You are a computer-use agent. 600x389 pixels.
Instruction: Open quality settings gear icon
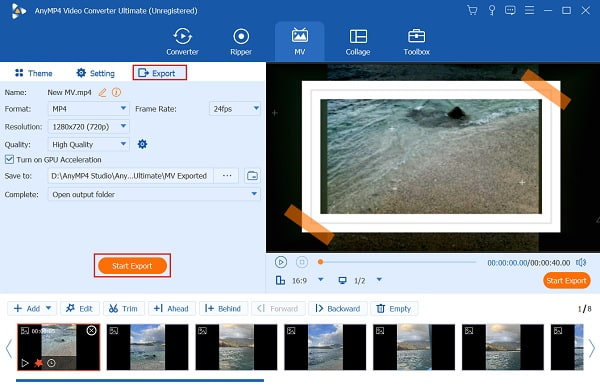142,144
